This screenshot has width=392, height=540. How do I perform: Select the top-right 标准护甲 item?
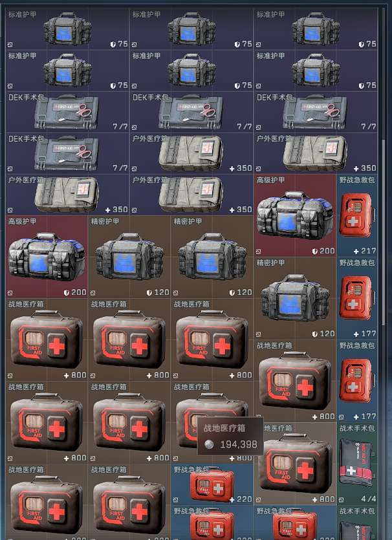[x=316, y=28]
